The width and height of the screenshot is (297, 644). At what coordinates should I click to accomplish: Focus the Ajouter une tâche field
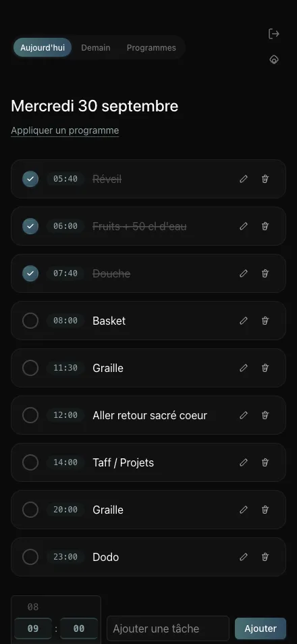click(x=168, y=628)
